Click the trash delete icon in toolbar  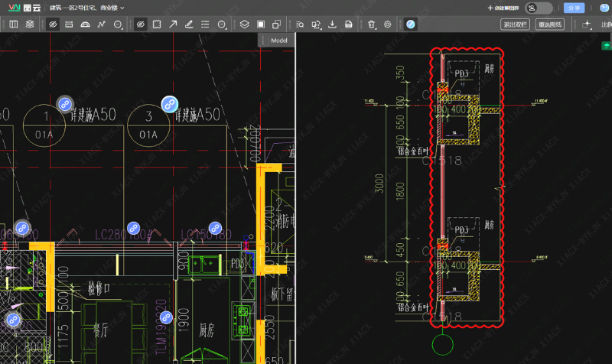click(x=371, y=24)
